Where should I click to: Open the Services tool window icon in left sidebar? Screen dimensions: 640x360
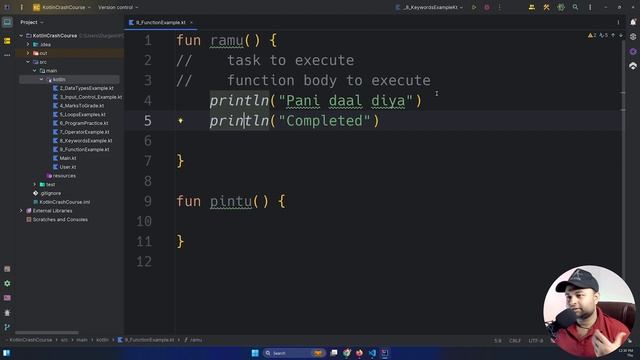[7, 284]
